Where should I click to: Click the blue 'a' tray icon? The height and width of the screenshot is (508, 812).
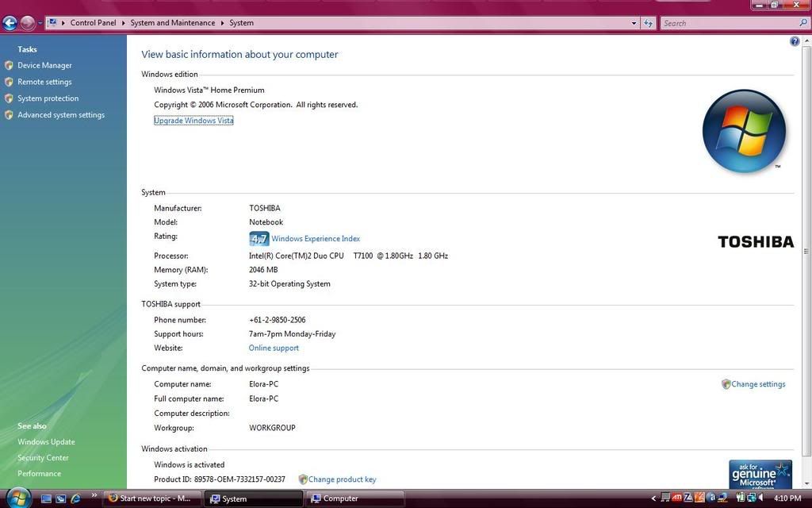[713, 498]
